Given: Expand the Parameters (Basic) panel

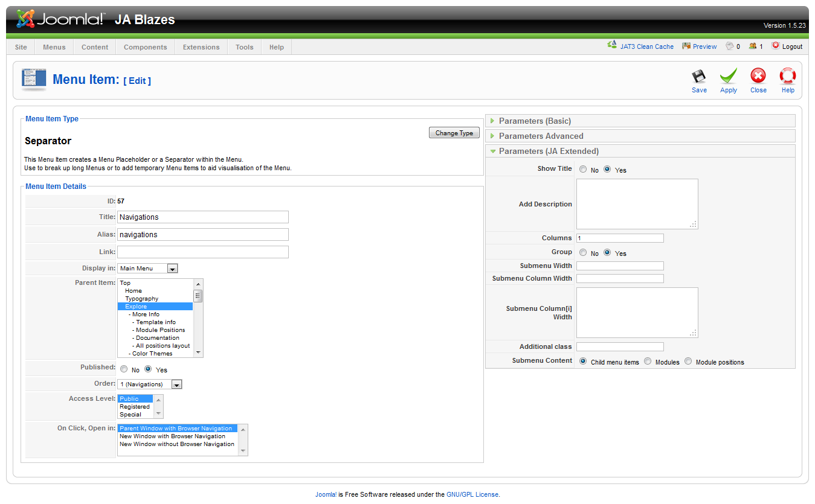Looking at the screenshot, I should coord(535,121).
